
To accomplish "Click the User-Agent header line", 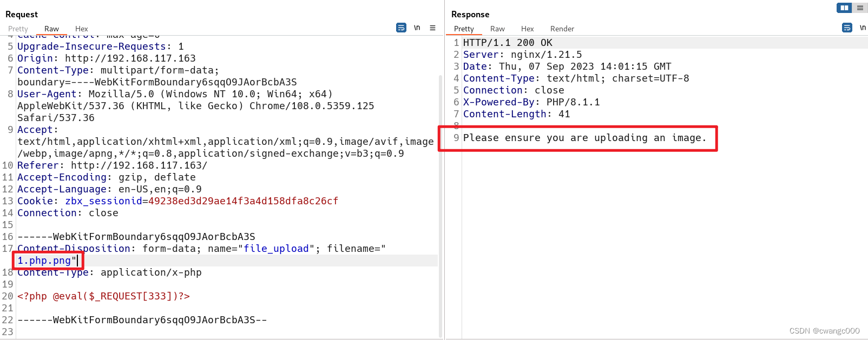I will tap(196, 106).
